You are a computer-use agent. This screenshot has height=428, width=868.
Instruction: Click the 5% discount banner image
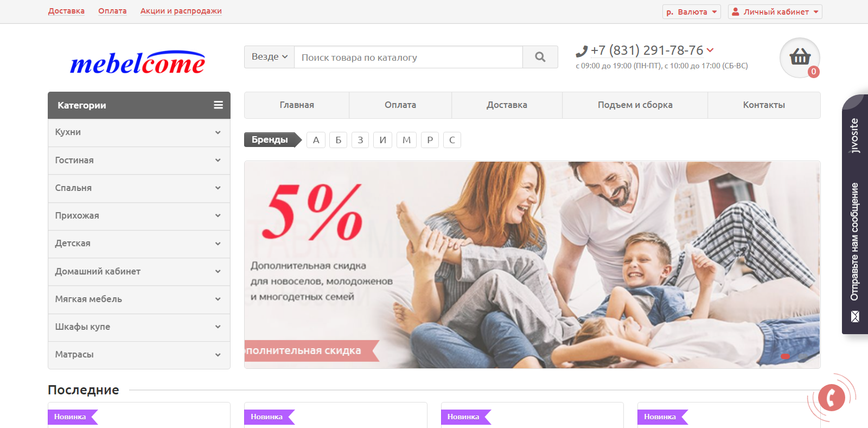[x=532, y=265]
